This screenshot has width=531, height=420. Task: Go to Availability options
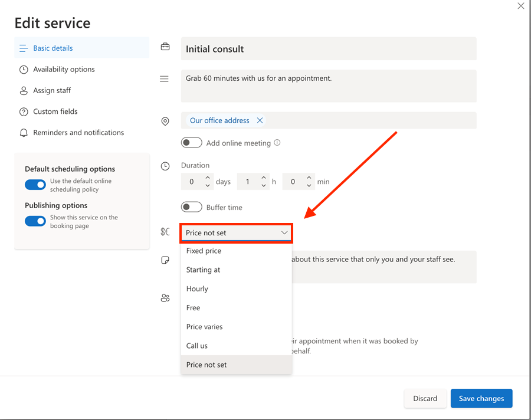pos(81,70)
